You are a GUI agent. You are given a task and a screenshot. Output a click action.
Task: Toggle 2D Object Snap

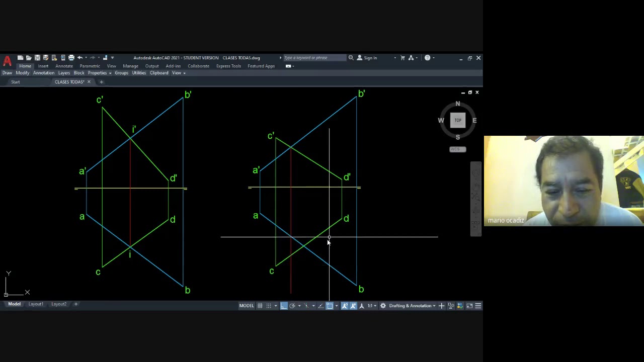point(330,306)
